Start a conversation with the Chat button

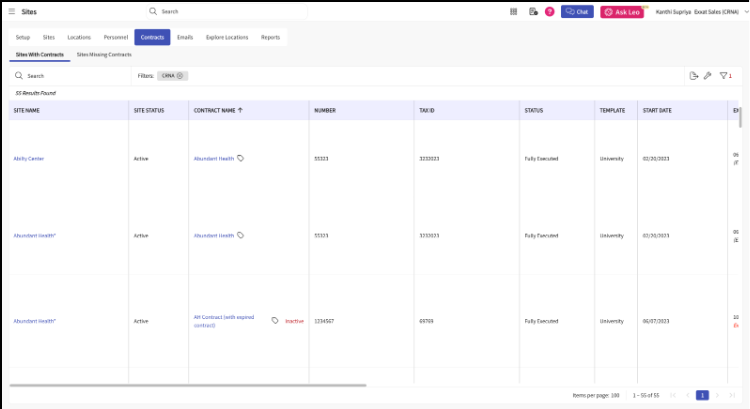click(x=577, y=11)
